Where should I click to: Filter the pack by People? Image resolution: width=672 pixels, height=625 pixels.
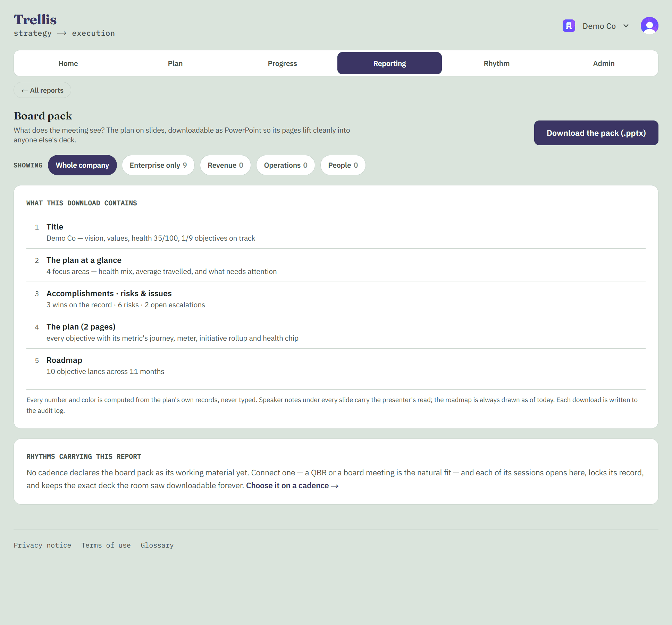point(343,165)
